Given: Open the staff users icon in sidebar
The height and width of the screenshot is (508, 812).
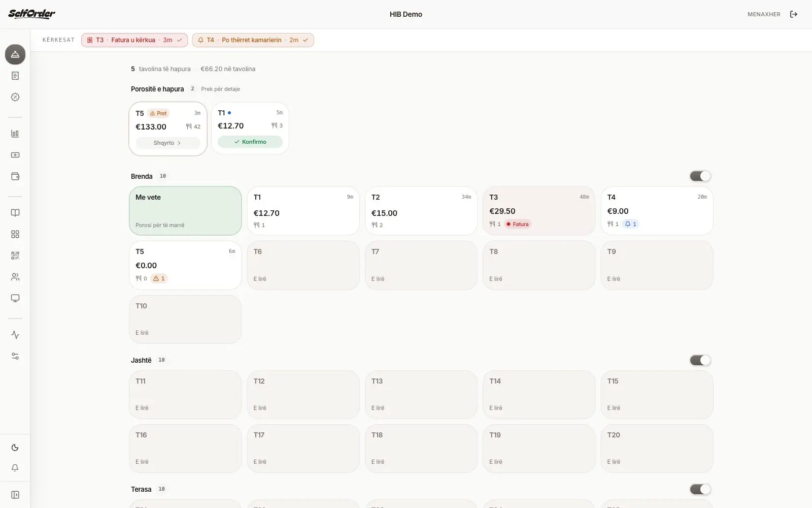Looking at the screenshot, I should tap(15, 277).
